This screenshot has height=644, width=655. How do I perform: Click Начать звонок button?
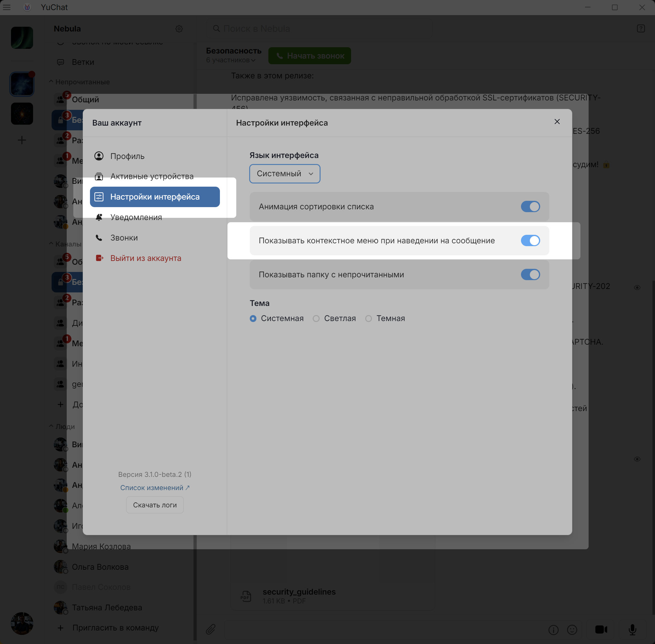point(310,56)
